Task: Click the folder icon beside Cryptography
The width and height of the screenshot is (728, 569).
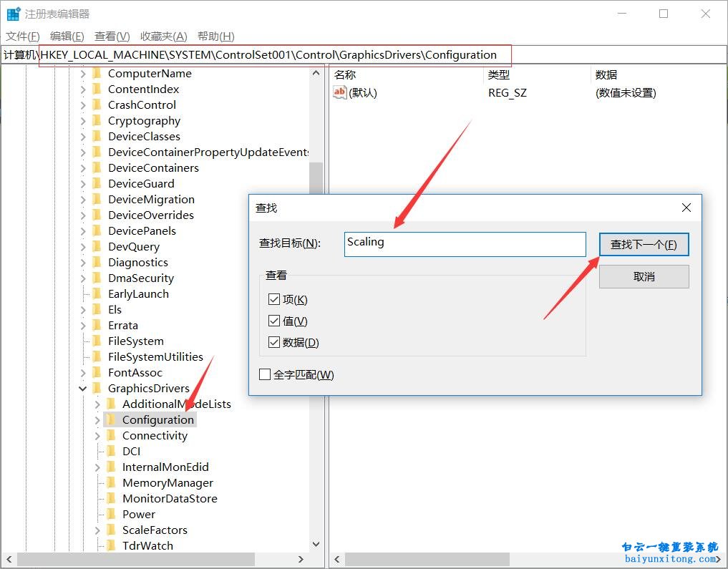Action: 97,121
